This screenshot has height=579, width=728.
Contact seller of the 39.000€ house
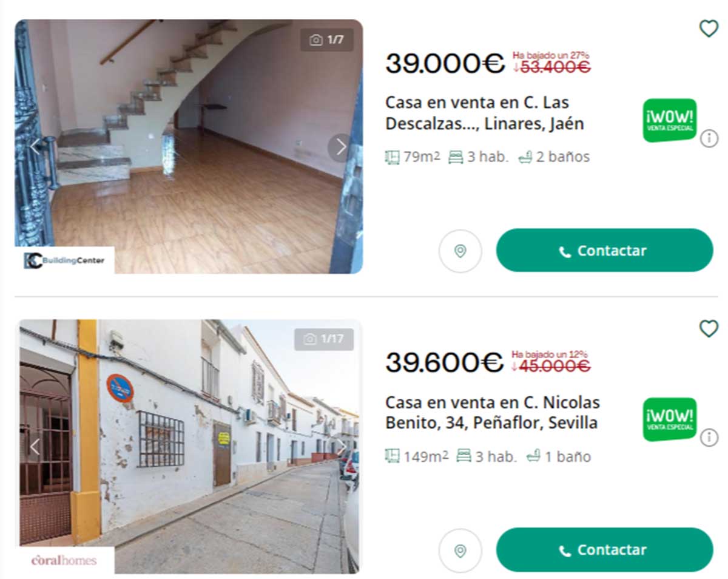click(x=604, y=251)
